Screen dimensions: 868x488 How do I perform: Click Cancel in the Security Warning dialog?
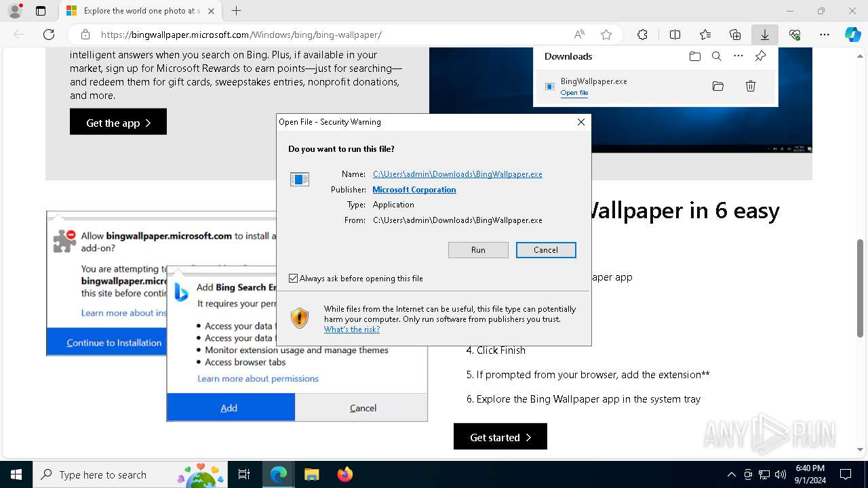pos(546,250)
